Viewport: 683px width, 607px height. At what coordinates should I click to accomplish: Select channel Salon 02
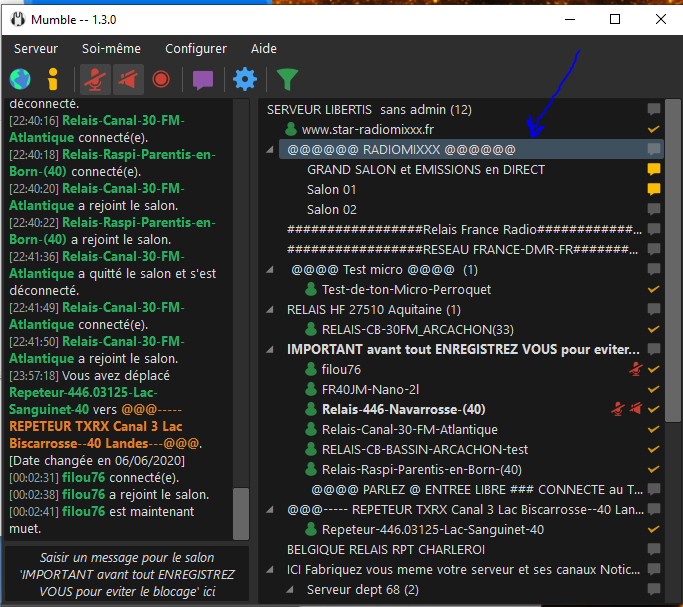click(x=331, y=210)
